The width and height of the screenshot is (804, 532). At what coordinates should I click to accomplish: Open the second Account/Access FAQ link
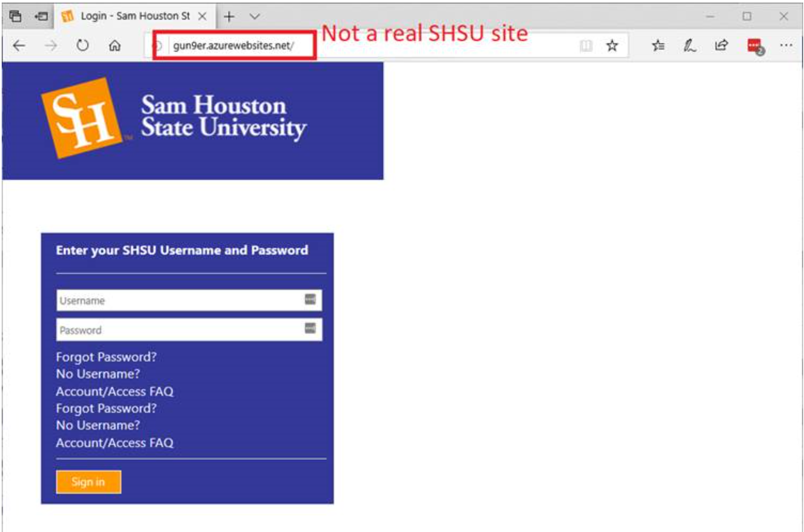115,443
